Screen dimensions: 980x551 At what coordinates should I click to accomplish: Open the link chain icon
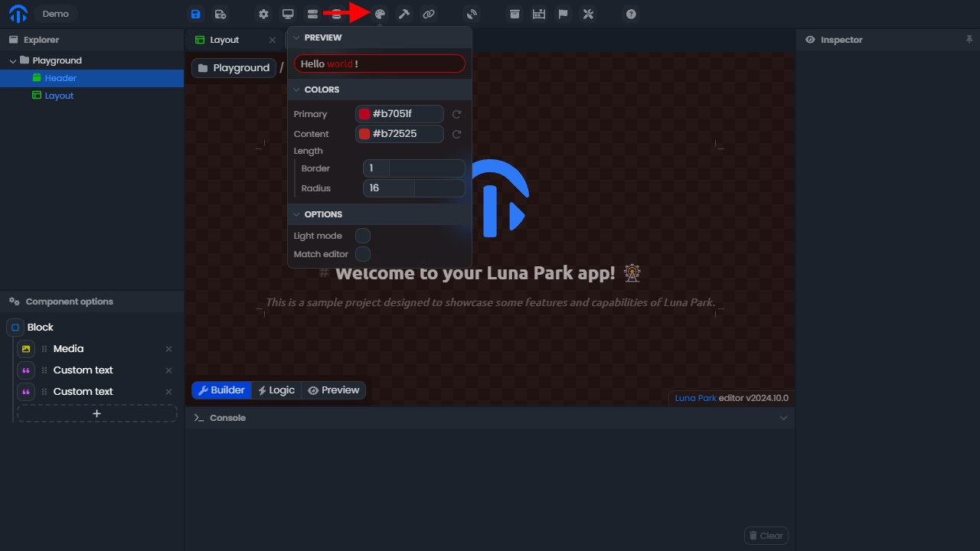coord(429,14)
